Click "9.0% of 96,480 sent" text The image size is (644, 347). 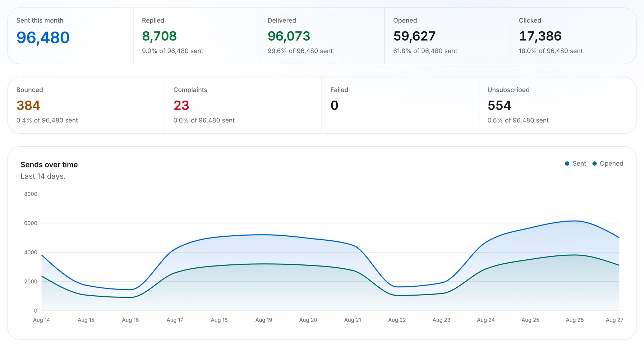[172, 51]
